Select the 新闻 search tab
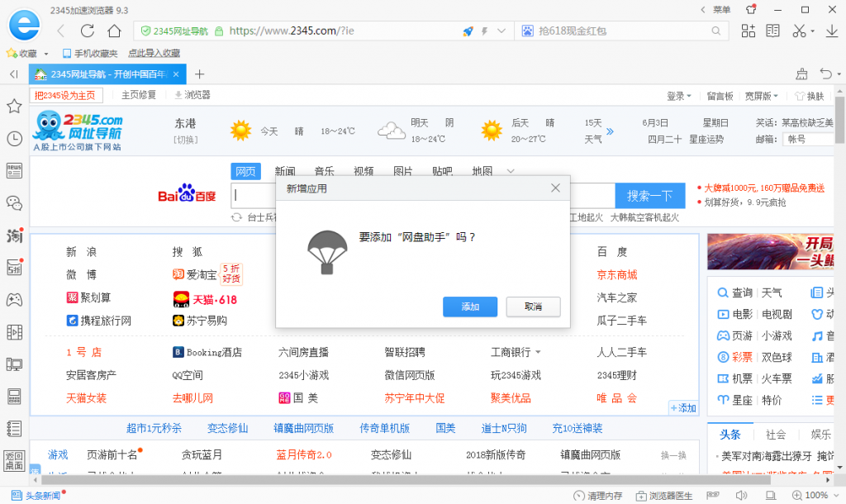The width and height of the screenshot is (846, 504). [x=285, y=171]
